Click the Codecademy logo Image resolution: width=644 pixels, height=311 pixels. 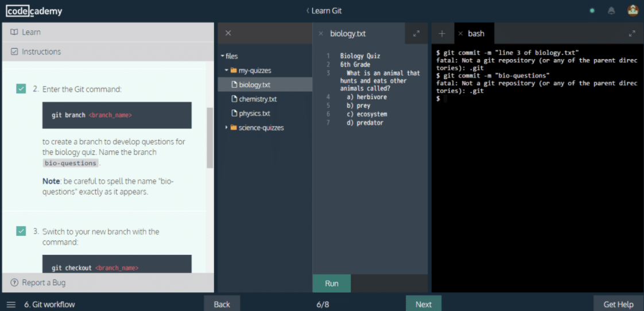pyautogui.click(x=34, y=11)
